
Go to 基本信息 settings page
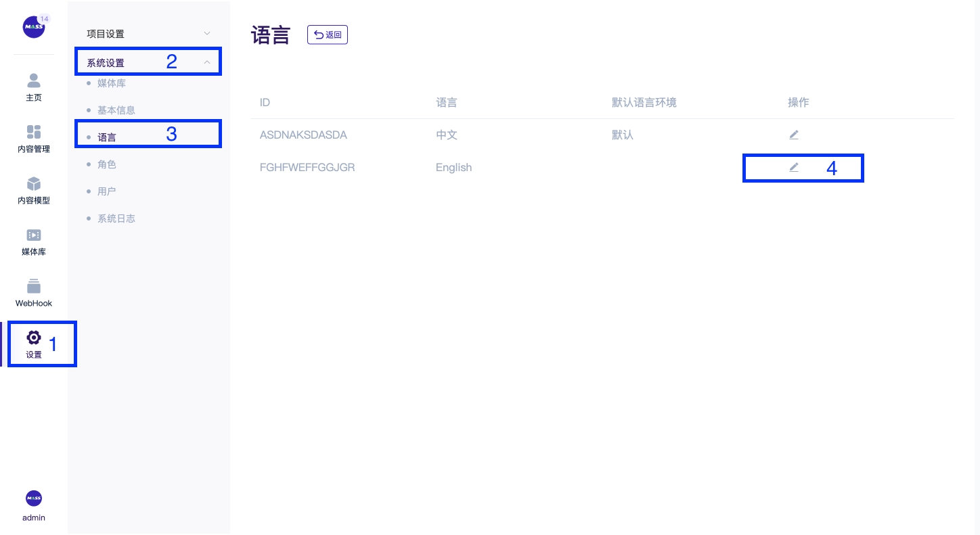116,110
